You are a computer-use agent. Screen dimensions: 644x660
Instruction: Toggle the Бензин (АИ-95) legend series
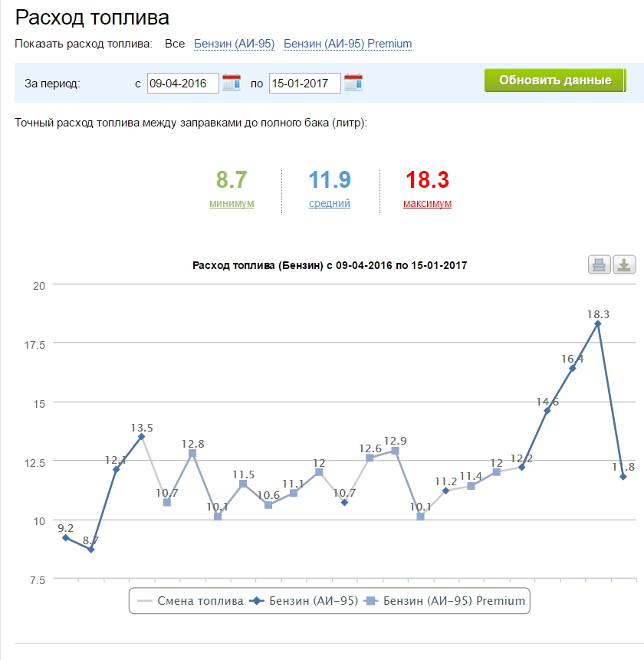click(x=304, y=601)
